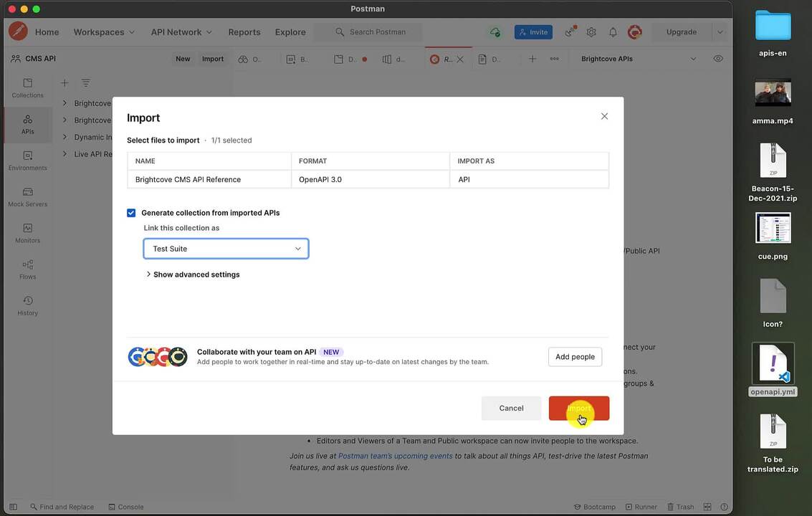
Task: Open the Brightcove APIs environment selector
Action: pos(638,59)
